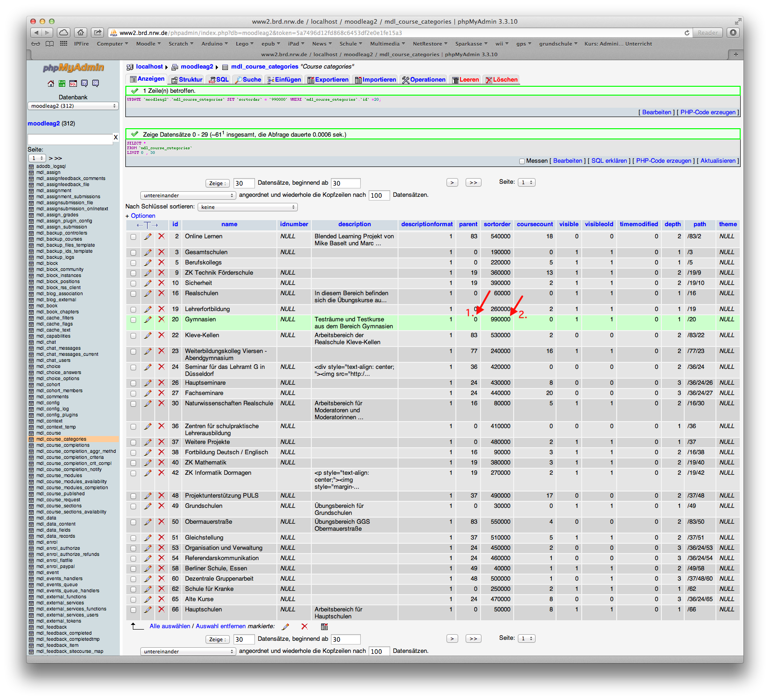Click Alle auswählen link
Image resolution: width=770 pixels, height=700 pixels.
coord(170,626)
